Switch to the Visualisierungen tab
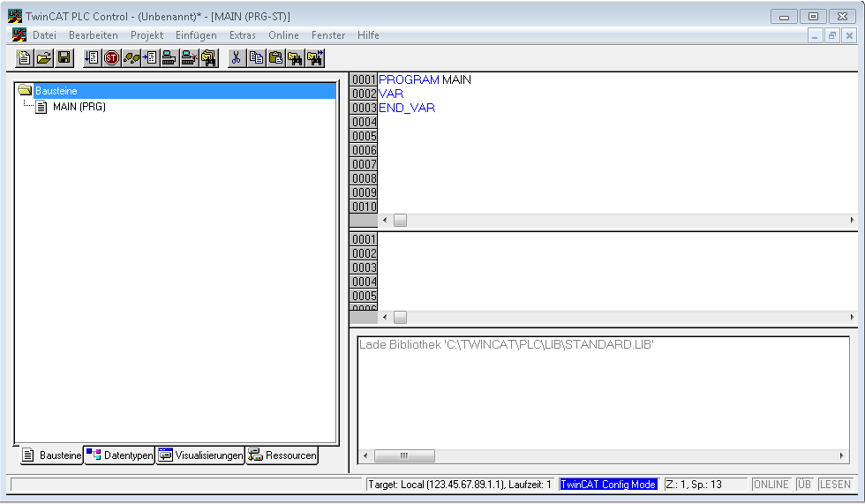This screenshot has height=504, width=865. pos(200,455)
